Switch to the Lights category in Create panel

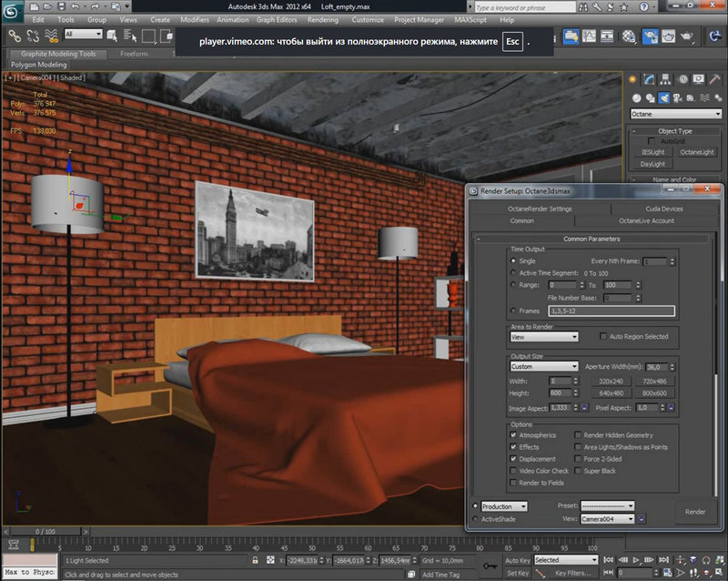(x=662, y=97)
